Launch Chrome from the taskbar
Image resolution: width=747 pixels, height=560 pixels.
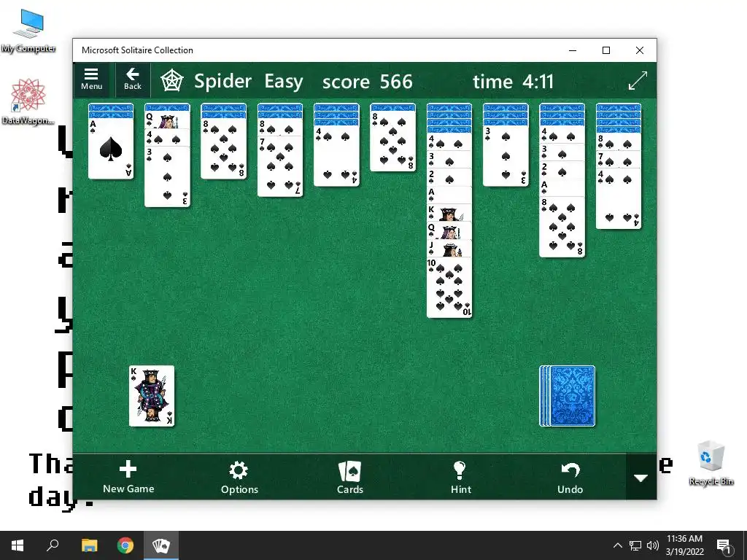[x=125, y=545]
